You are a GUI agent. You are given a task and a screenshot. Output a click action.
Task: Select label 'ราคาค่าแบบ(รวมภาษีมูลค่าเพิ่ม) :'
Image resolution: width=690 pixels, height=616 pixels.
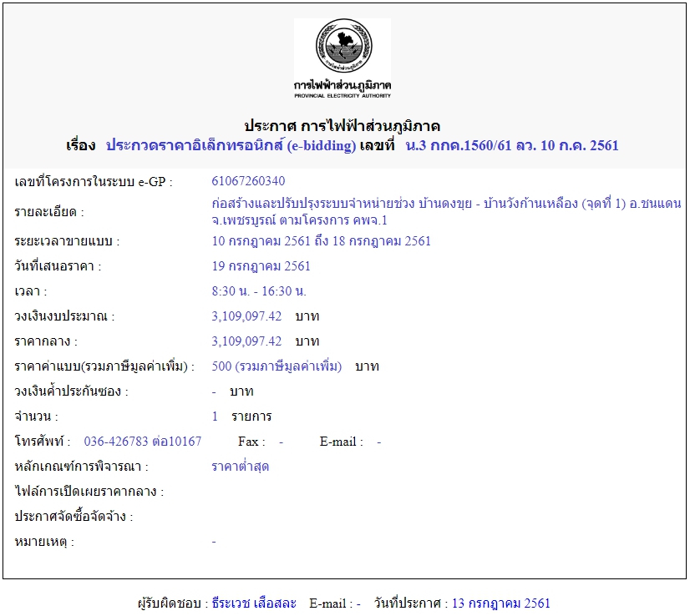pyautogui.click(x=104, y=366)
